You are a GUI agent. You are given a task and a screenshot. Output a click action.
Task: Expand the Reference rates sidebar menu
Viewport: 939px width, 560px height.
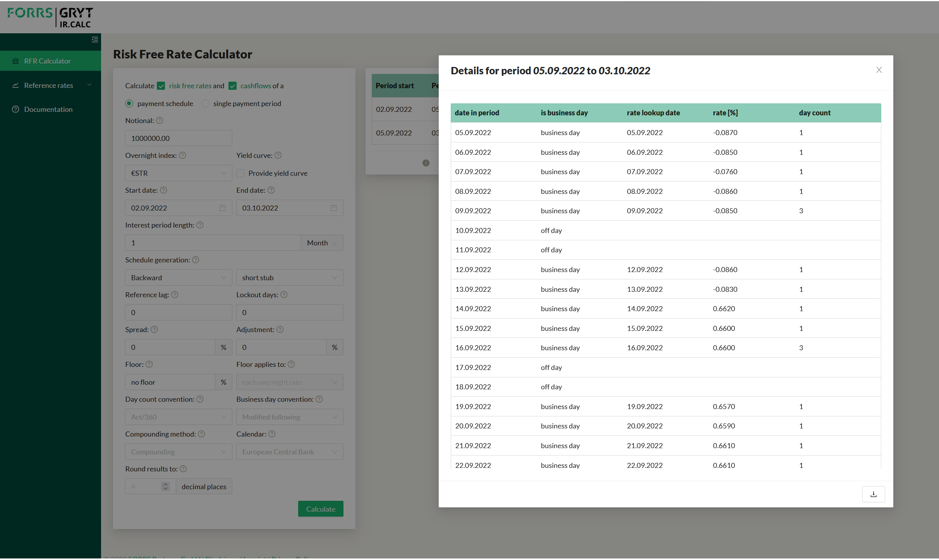(x=50, y=85)
